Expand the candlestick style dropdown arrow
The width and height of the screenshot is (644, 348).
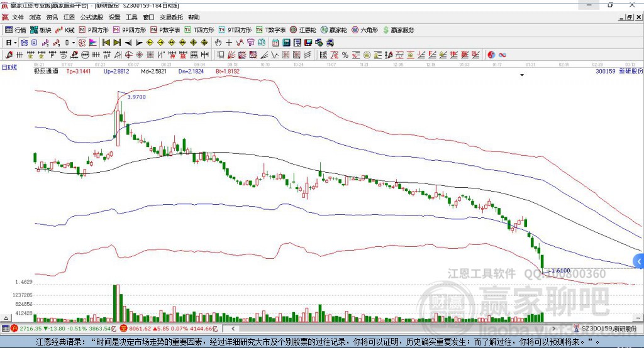click(74, 42)
